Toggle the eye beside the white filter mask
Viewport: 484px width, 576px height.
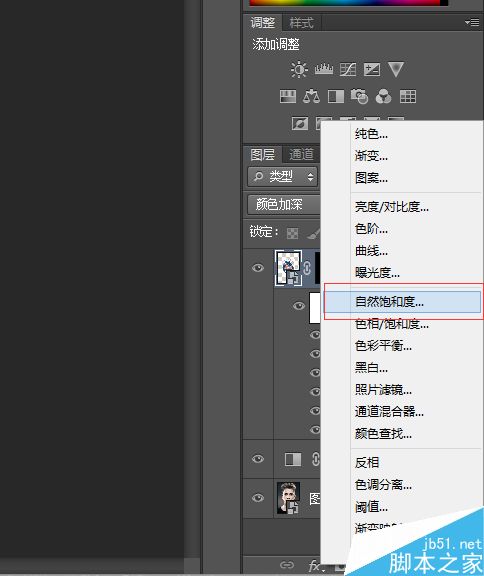pos(299,306)
